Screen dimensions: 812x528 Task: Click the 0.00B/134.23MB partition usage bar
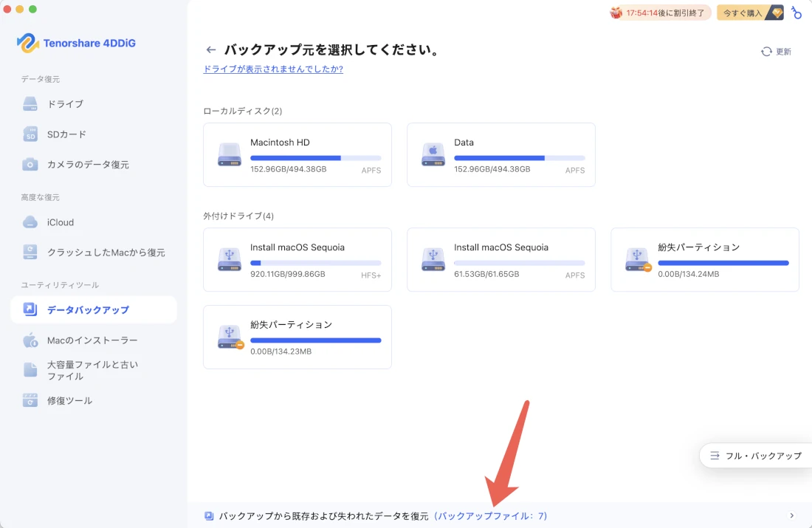click(315, 340)
